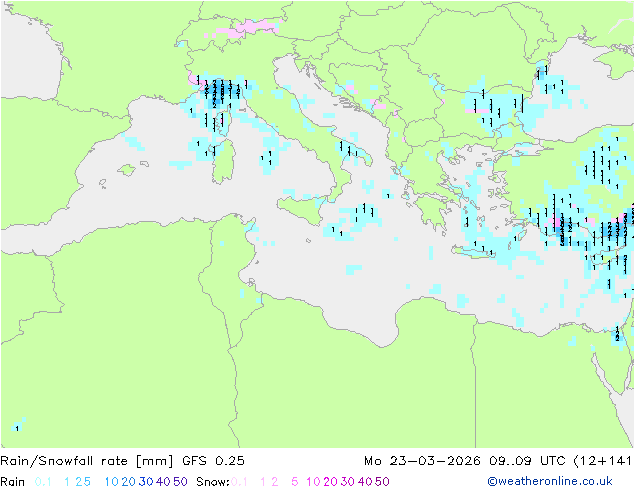Select the Rain legend value 50

click(x=180, y=482)
